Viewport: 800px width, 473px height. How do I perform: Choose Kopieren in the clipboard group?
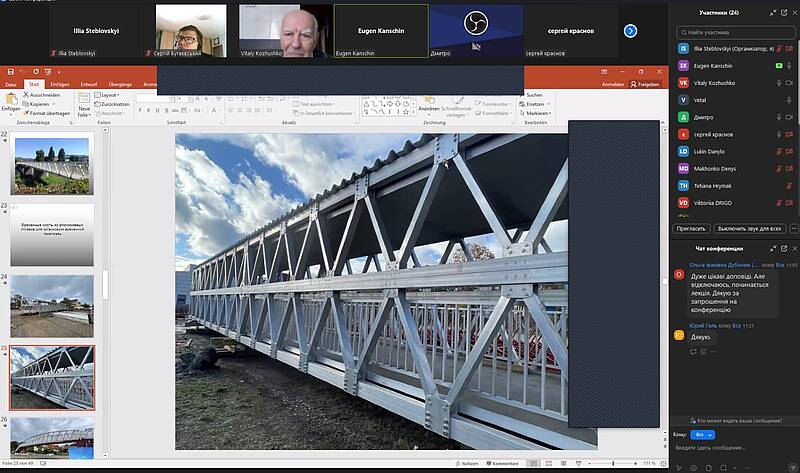pos(37,104)
